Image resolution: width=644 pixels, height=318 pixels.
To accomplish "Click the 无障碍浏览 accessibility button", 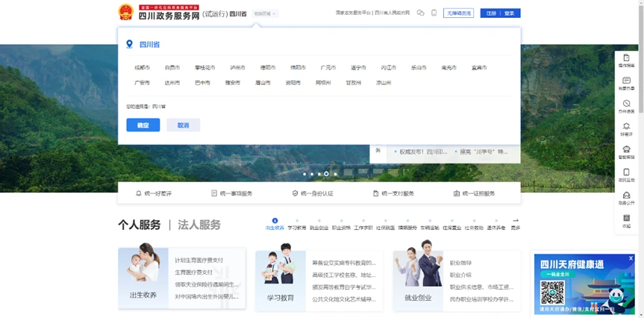I will [458, 13].
